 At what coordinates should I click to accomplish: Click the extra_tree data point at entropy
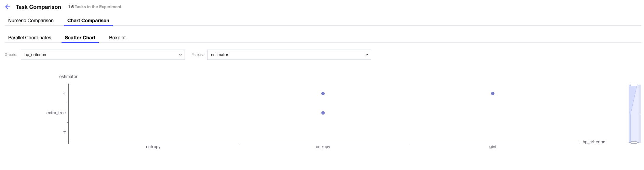tap(323, 113)
